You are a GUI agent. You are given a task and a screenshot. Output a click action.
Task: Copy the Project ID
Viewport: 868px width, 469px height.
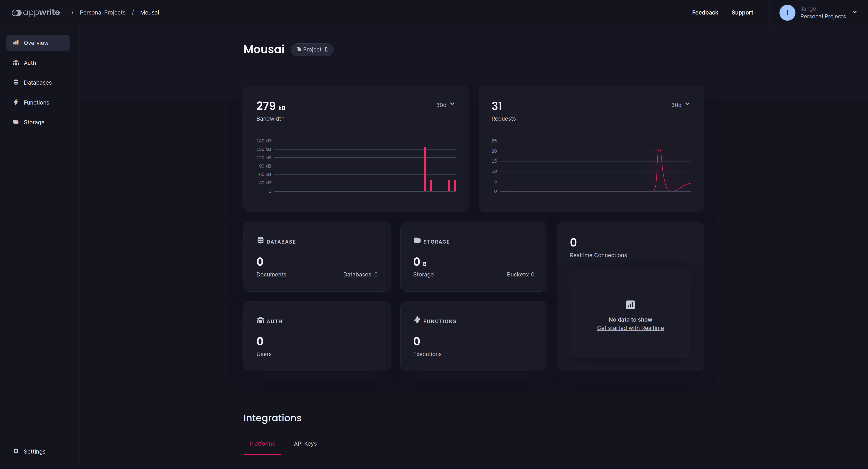click(312, 49)
